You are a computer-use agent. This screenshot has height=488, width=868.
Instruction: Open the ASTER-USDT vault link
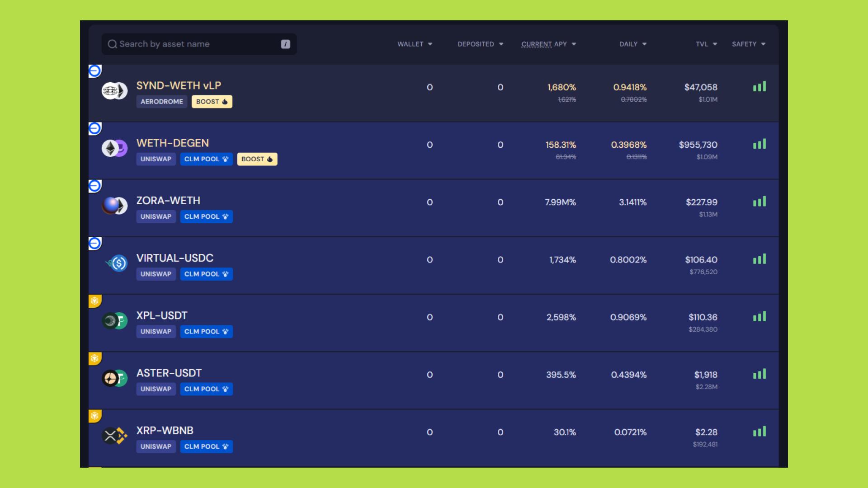169,373
